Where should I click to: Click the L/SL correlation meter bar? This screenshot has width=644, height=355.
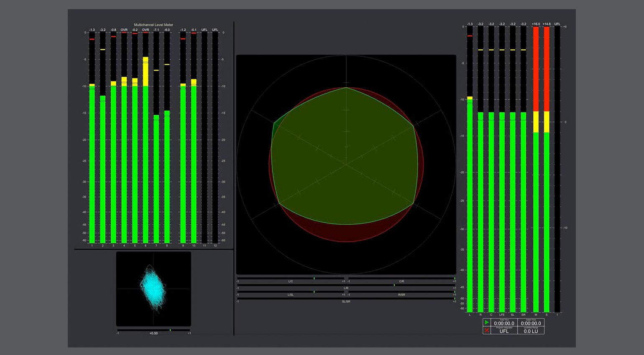[291, 292]
